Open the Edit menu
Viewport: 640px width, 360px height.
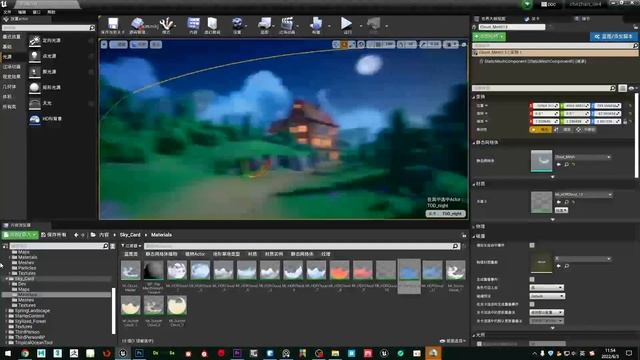coord(22,12)
